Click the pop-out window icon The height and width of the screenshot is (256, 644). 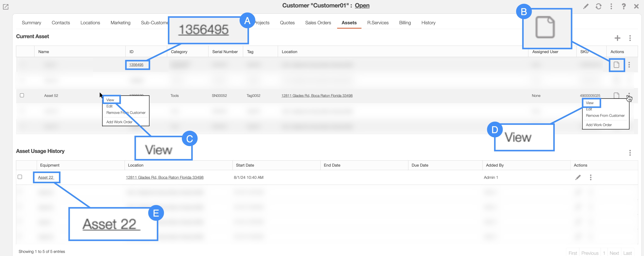5,7
